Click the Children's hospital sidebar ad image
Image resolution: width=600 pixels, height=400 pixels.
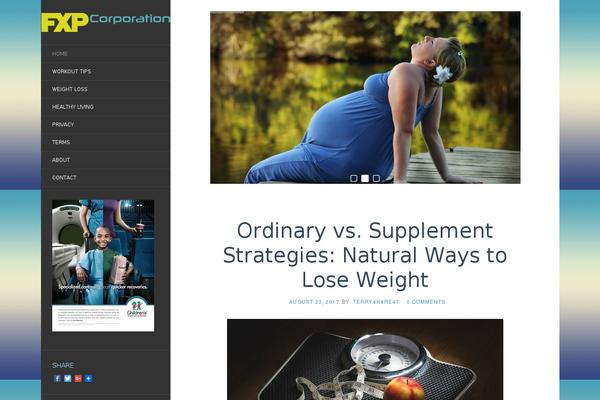click(103, 266)
